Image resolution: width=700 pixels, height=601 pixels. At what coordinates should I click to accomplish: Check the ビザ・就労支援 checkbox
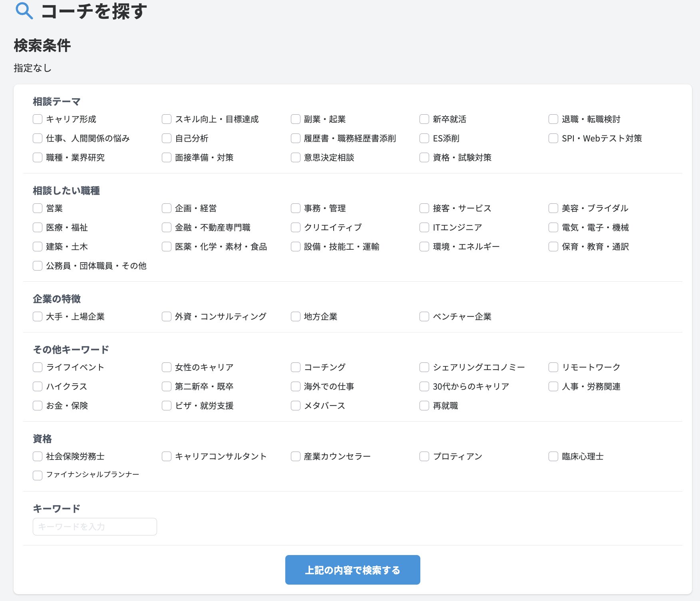167,406
